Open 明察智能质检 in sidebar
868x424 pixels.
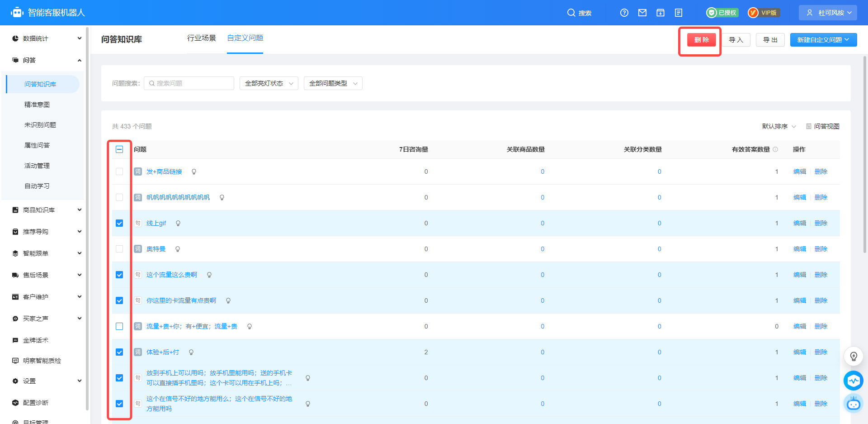[42, 361]
